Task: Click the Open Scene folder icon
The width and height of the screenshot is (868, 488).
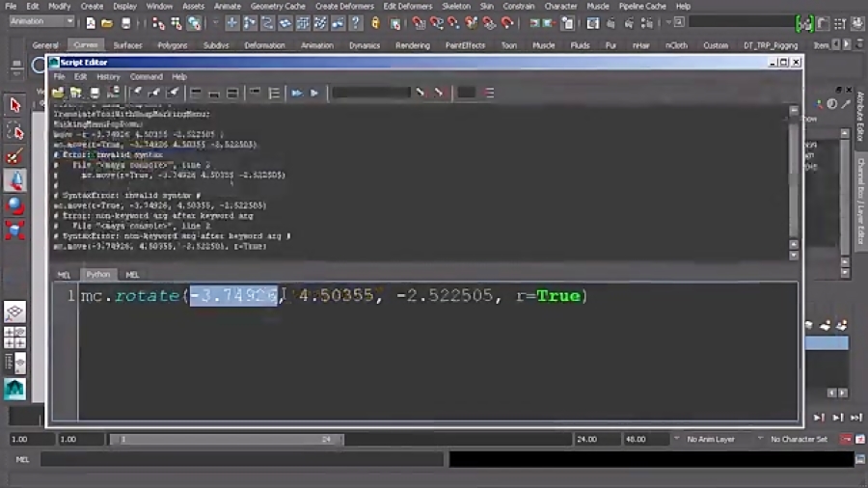Action: [x=107, y=23]
